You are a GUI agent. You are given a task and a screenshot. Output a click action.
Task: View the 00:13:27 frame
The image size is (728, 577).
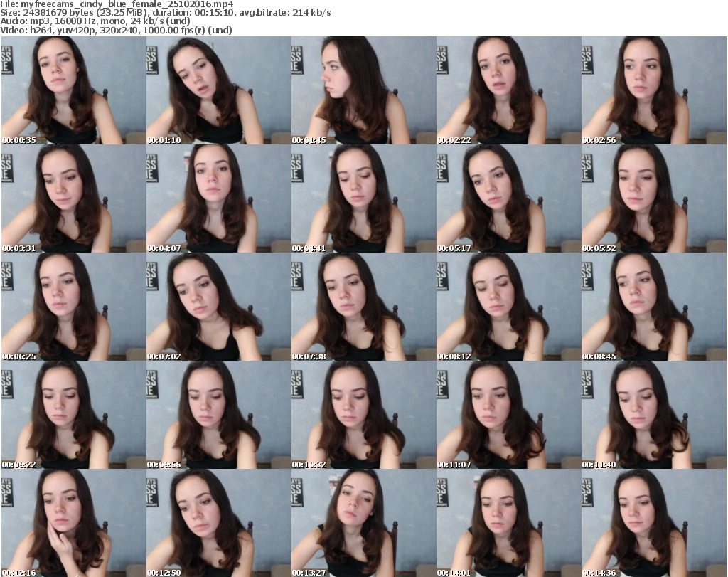pyautogui.click(x=363, y=523)
